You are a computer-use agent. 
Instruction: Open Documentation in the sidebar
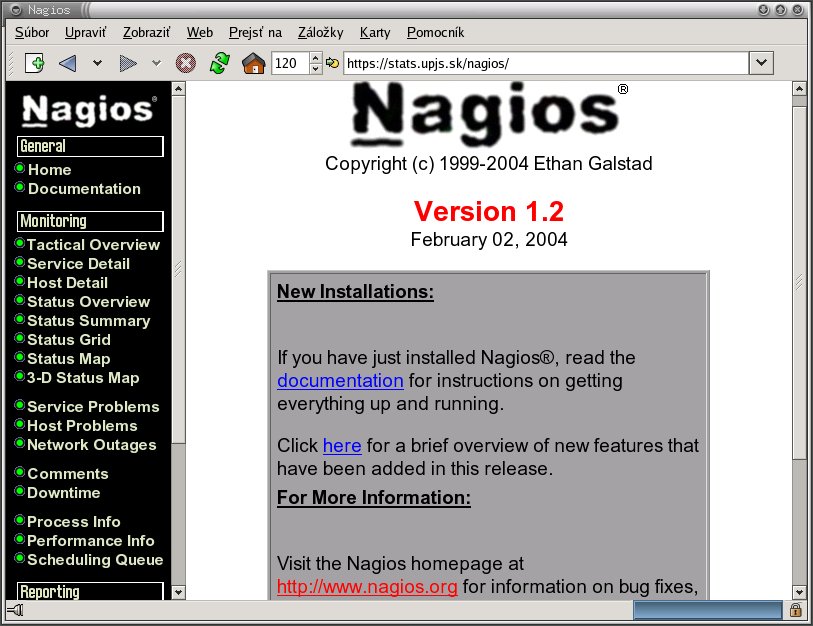84,189
